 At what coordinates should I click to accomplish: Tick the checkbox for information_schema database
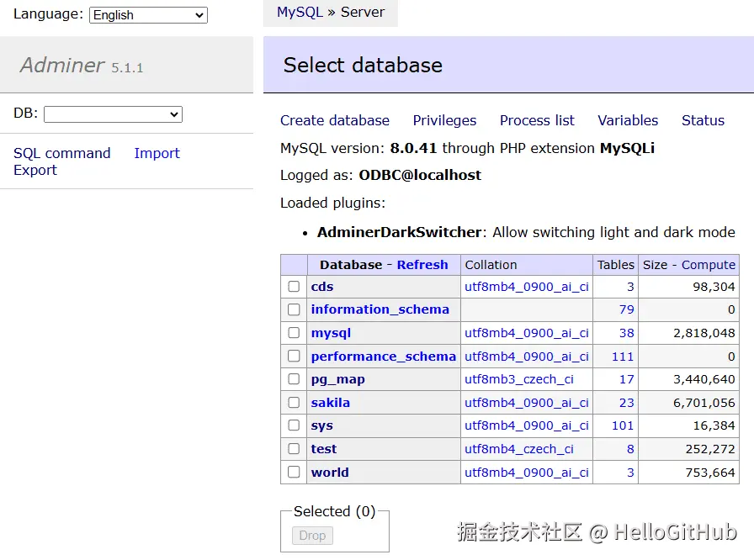coord(294,309)
